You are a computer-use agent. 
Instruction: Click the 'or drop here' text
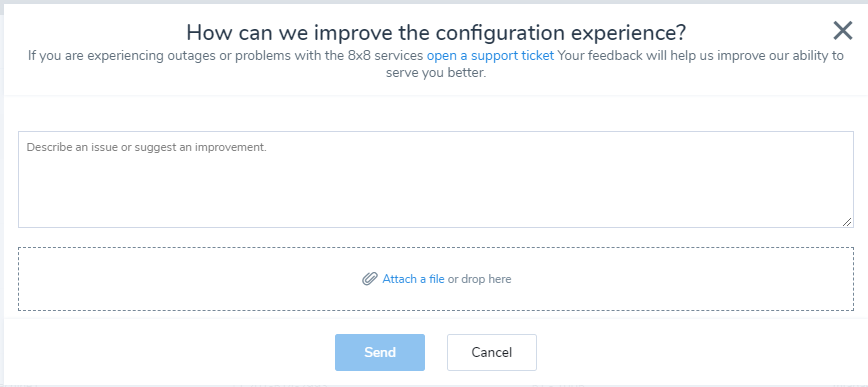[479, 279]
